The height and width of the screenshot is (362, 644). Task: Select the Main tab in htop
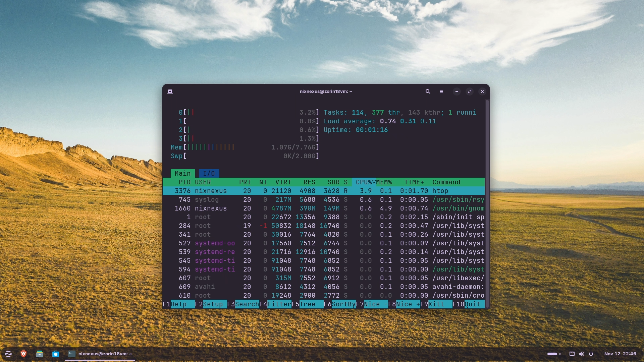(x=182, y=173)
